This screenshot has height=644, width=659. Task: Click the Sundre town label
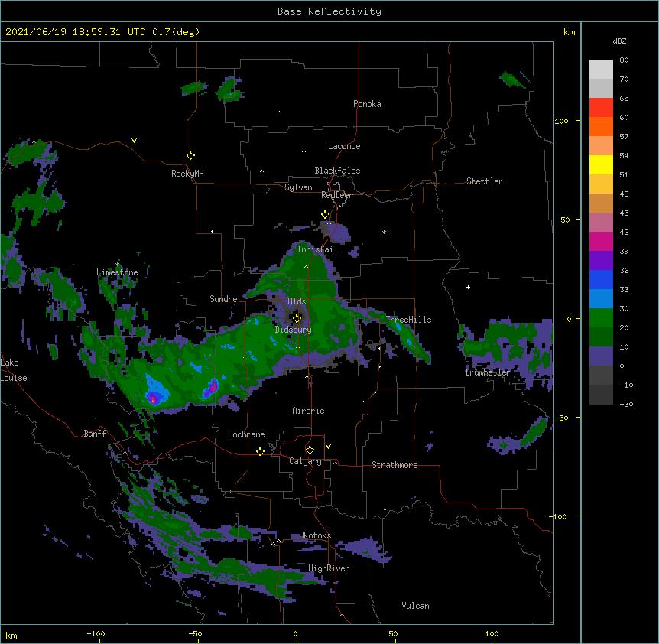coord(223,299)
